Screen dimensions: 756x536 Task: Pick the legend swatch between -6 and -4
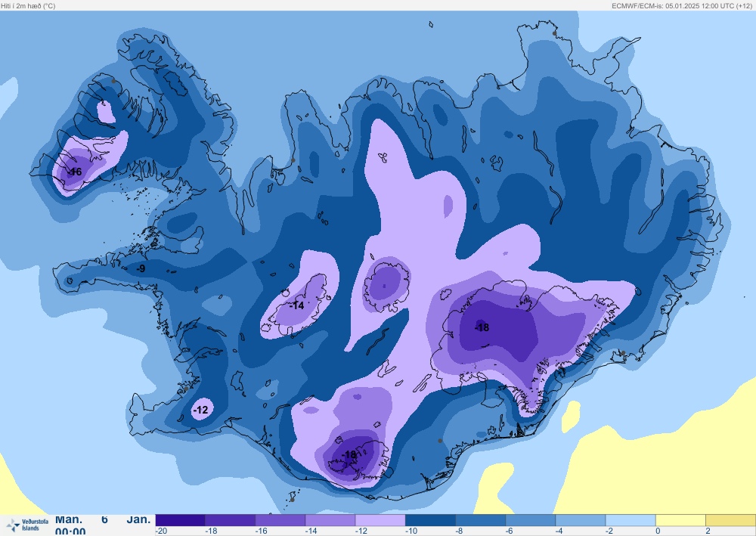point(531,520)
